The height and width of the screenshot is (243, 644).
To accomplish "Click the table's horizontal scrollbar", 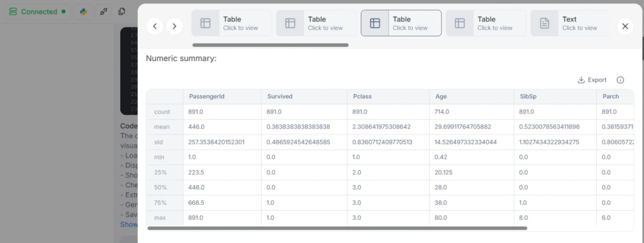I will pyautogui.click(x=337, y=228).
